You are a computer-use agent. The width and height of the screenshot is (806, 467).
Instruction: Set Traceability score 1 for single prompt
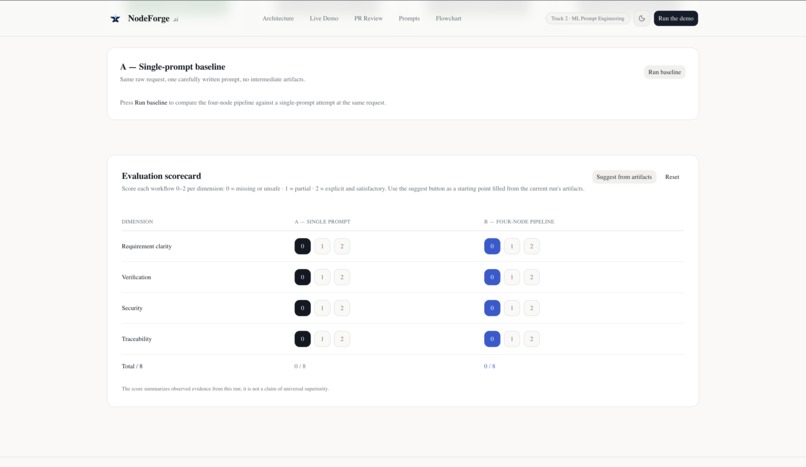[322, 339]
